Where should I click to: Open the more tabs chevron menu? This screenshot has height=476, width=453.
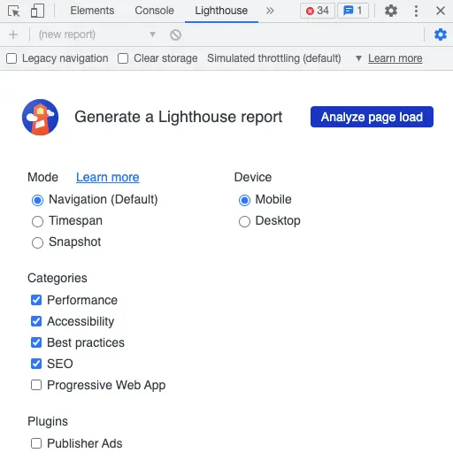click(x=270, y=11)
